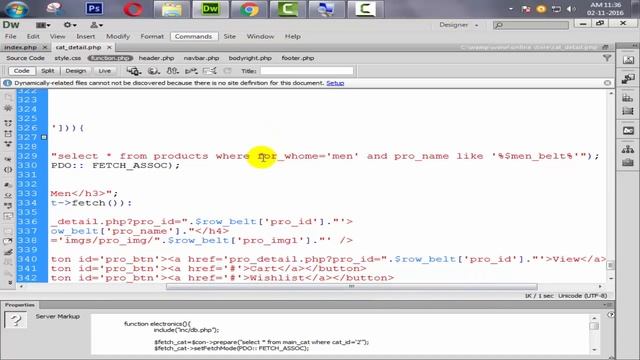
Task: Open the Designer workspace switcher dropdown
Action: pyautogui.click(x=459, y=25)
